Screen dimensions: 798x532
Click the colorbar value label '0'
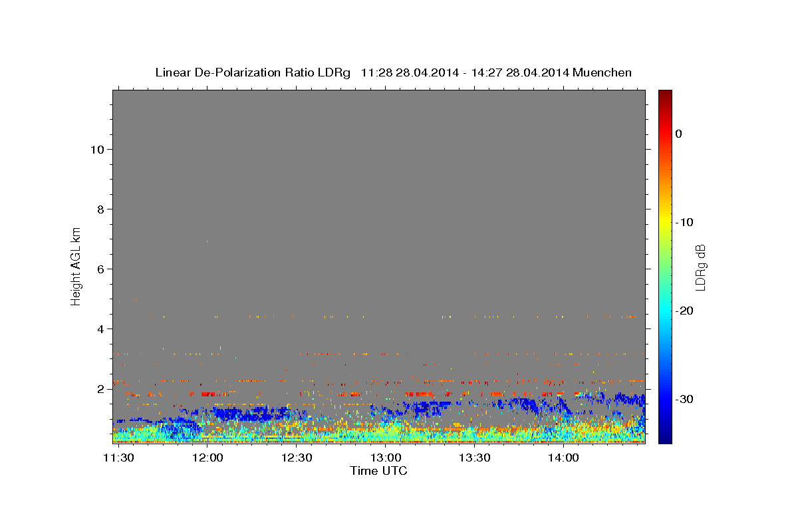coord(678,134)
